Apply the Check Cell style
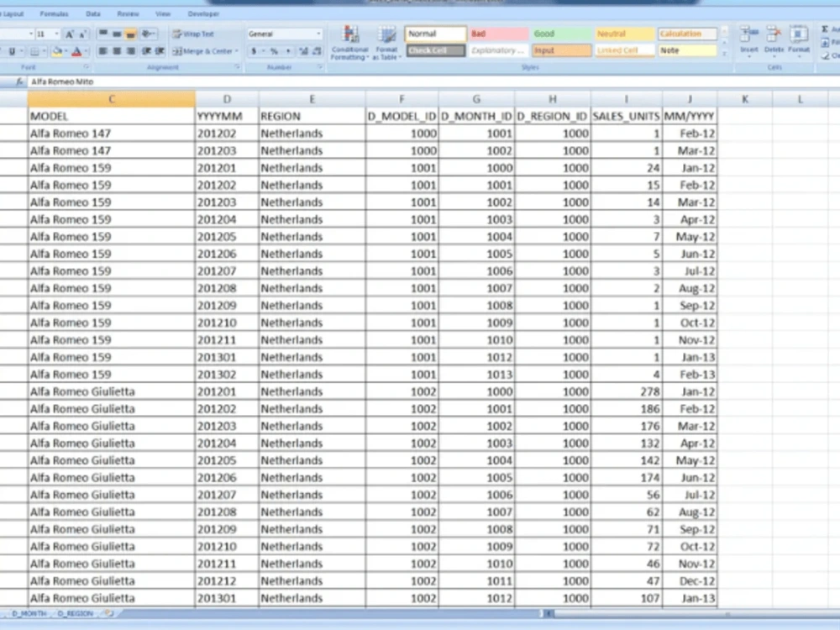Viewport: 840px width, 630px height. 435,50
